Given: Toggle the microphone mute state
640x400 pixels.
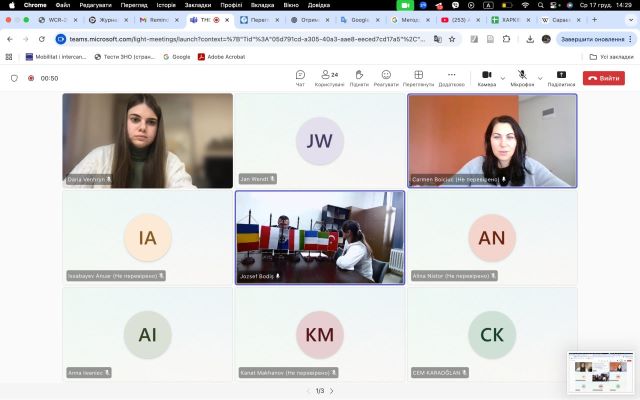Looking at the screenshot, I should click(x=522, y=77).
